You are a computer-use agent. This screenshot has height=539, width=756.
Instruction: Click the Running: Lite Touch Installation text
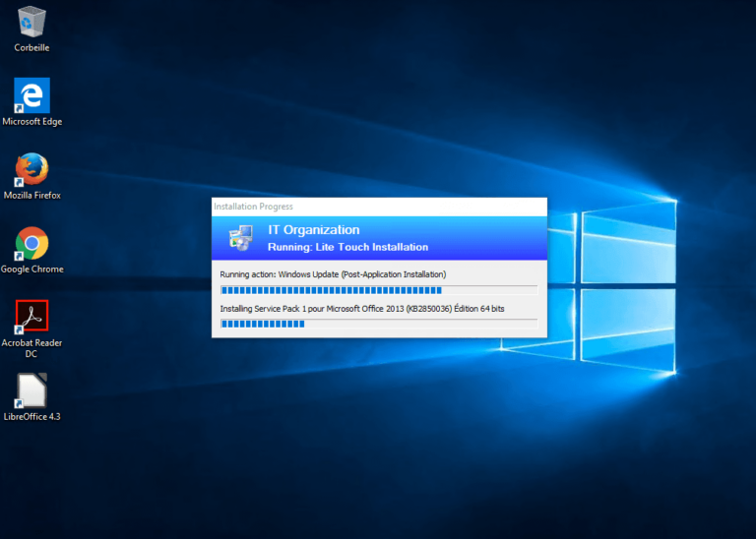click(x=347, y=247)
